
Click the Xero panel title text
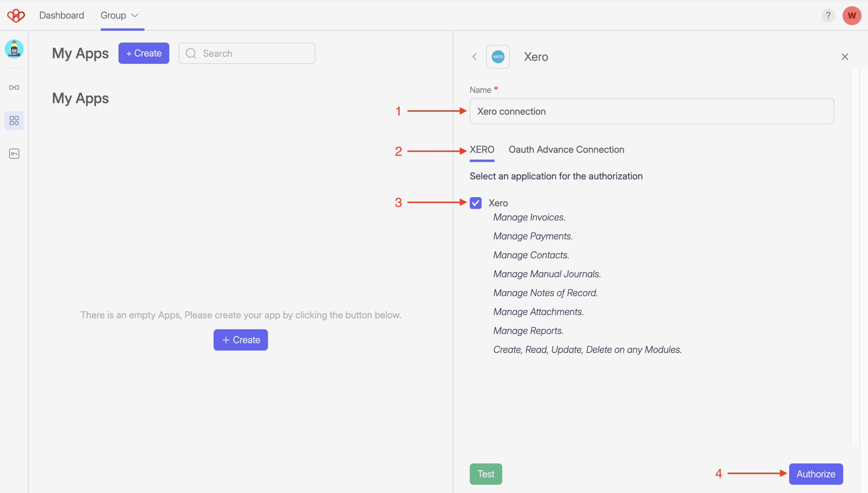pyautogui.click(x=536, y=57)
